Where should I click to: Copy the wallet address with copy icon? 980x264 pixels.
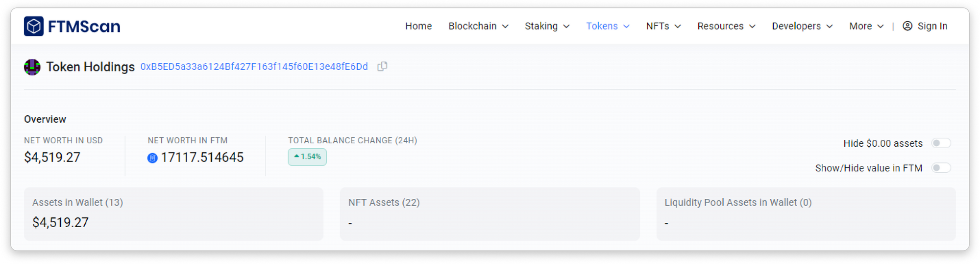click(x=382, y=66)
